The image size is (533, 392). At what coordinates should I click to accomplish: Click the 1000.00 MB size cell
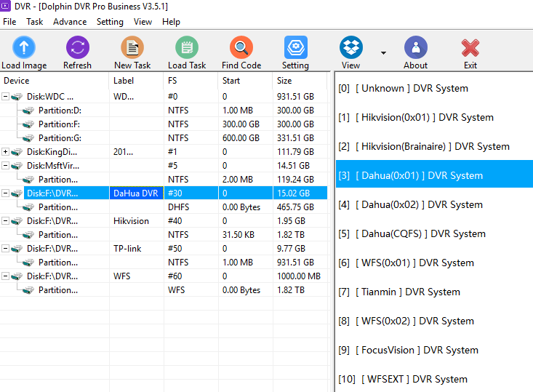300,276
